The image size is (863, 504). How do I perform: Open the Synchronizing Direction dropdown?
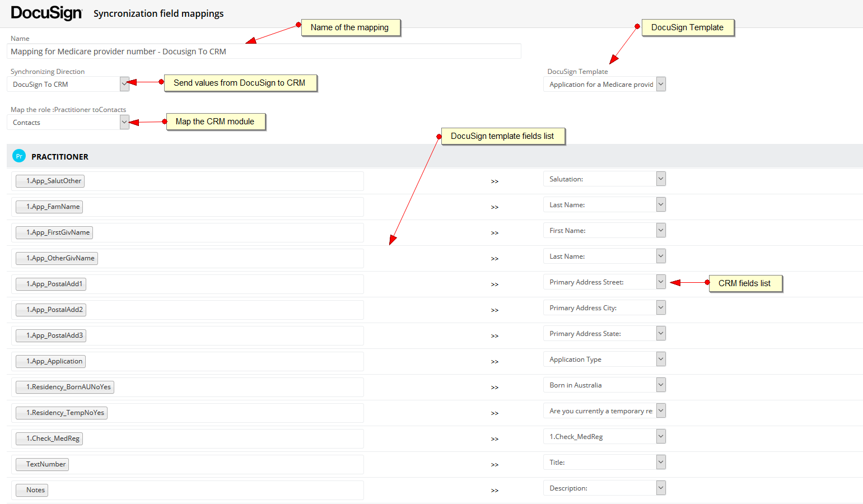click(68, 84)
